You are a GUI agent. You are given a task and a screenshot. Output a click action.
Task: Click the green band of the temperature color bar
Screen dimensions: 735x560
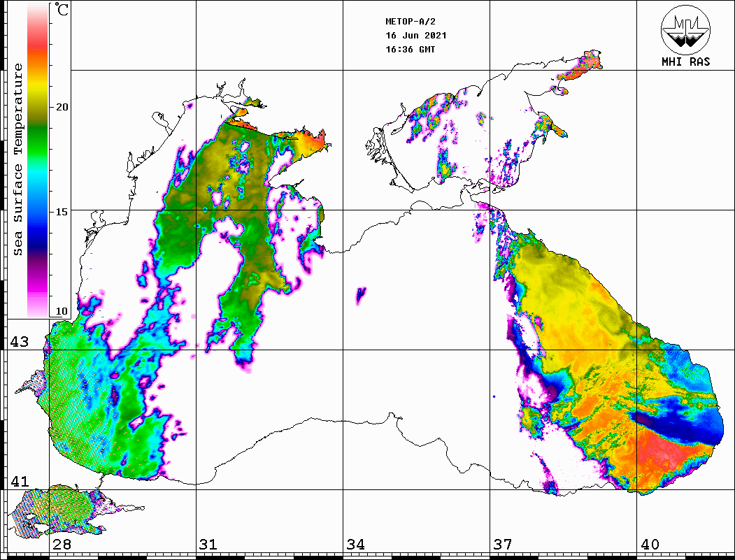tap(38, 141)
